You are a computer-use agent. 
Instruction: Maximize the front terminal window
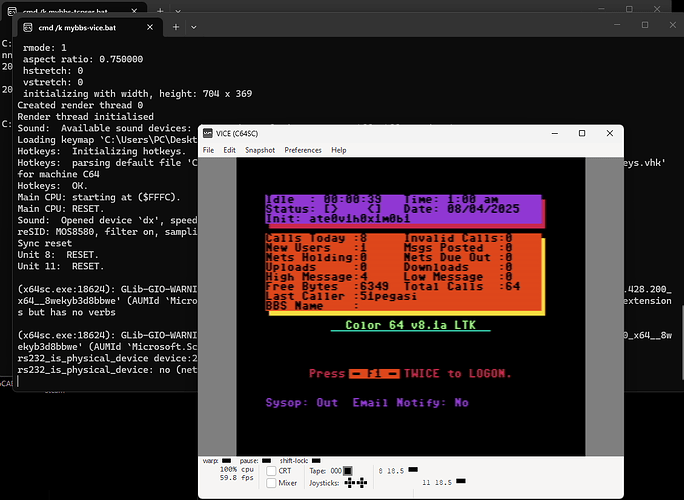[645, 25]
